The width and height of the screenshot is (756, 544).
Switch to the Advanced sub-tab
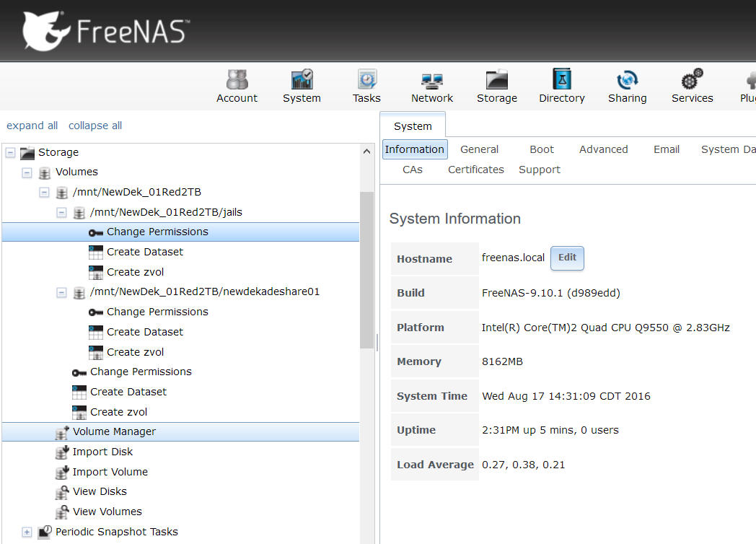point(603,149)
